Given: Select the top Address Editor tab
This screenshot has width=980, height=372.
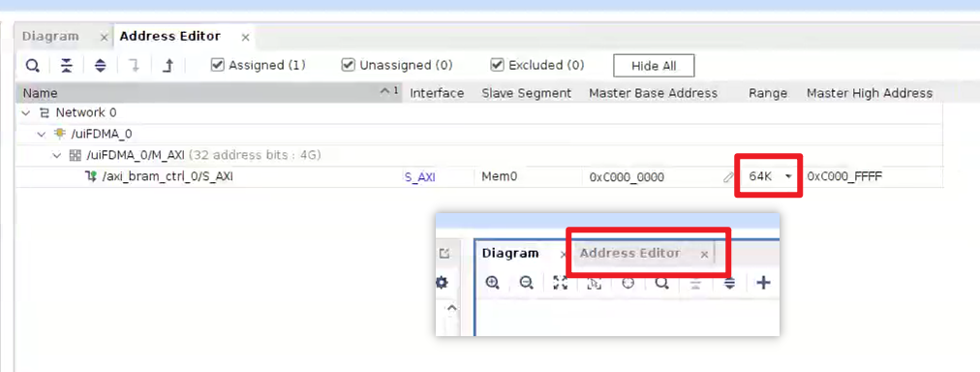Looking at the screenshot, I should [x=170, y=36].
